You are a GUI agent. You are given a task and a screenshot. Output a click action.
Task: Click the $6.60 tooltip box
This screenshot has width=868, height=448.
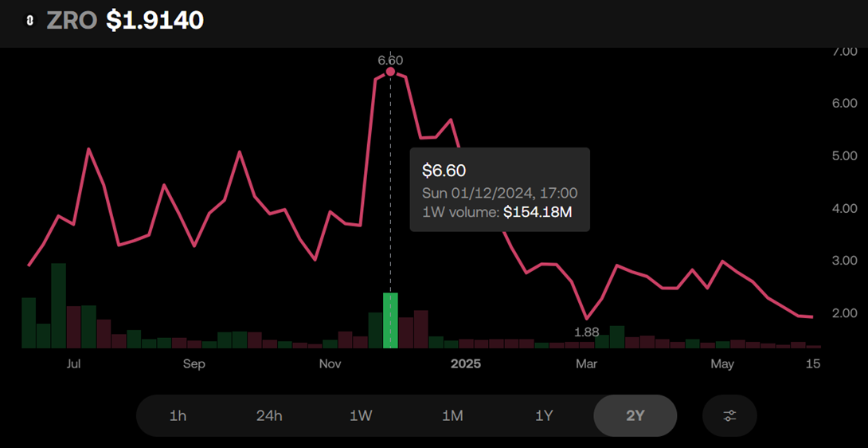(499, 190)
